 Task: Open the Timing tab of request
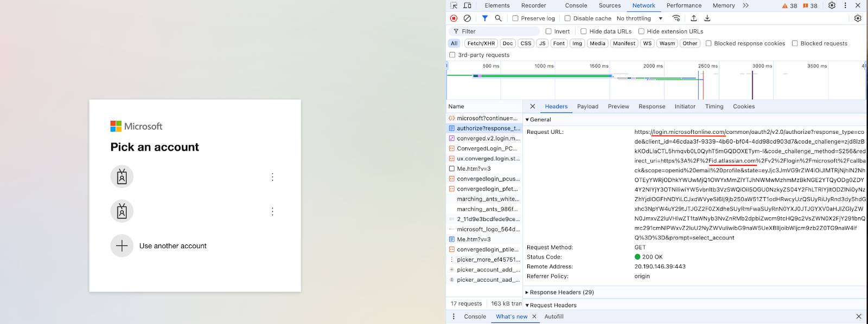(x=714, y=106)
